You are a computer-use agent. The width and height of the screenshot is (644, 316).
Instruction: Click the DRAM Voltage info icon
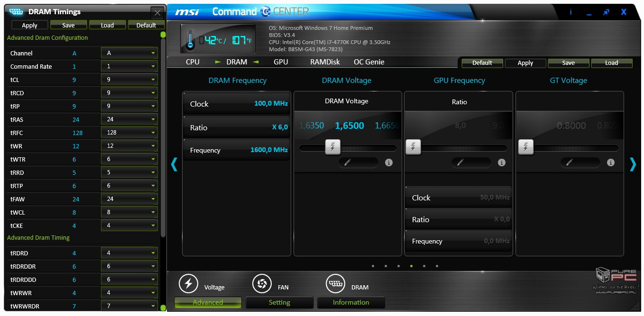(389, 163)
